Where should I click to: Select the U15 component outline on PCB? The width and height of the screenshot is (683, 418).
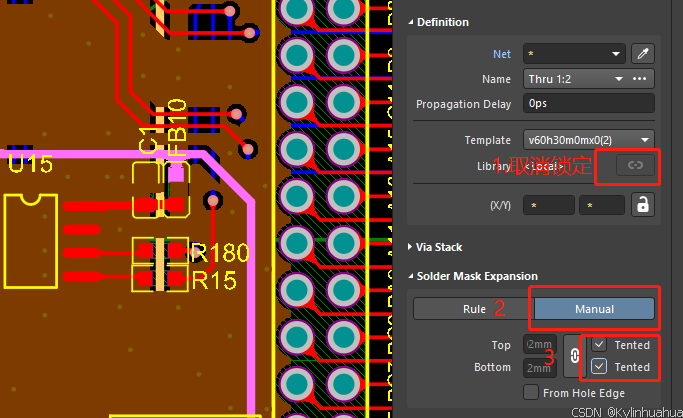(x=30, y=241)
